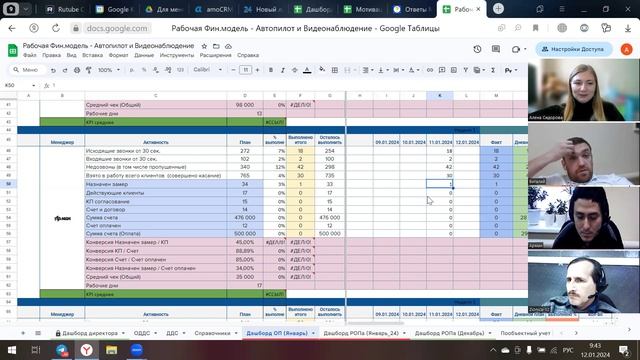Open the Calibri font dropdown
The image size is (640, 360).
(207, 70)
